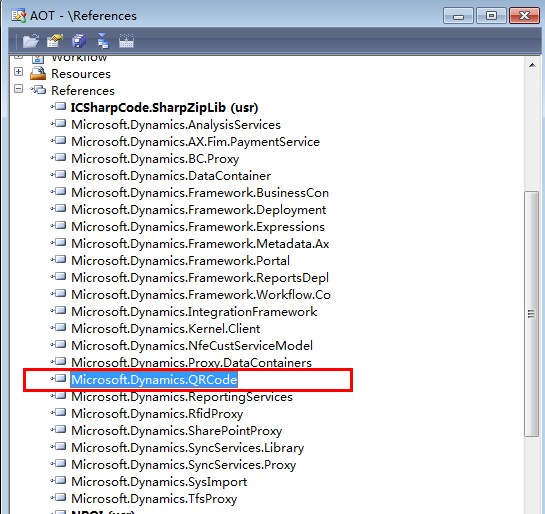The image size is (545, 514).
Task: Select Microsoft.Dynamics.IntegrationFramework reference
Action: (194, 312)
